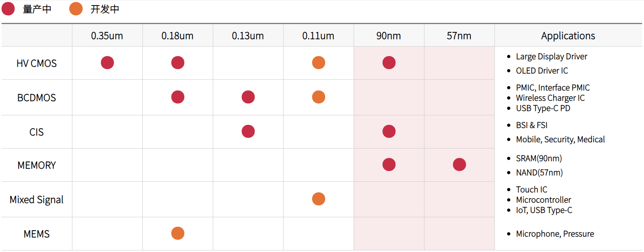Click the Mixed Signal 0.11um orange dot

pos(318,199)
